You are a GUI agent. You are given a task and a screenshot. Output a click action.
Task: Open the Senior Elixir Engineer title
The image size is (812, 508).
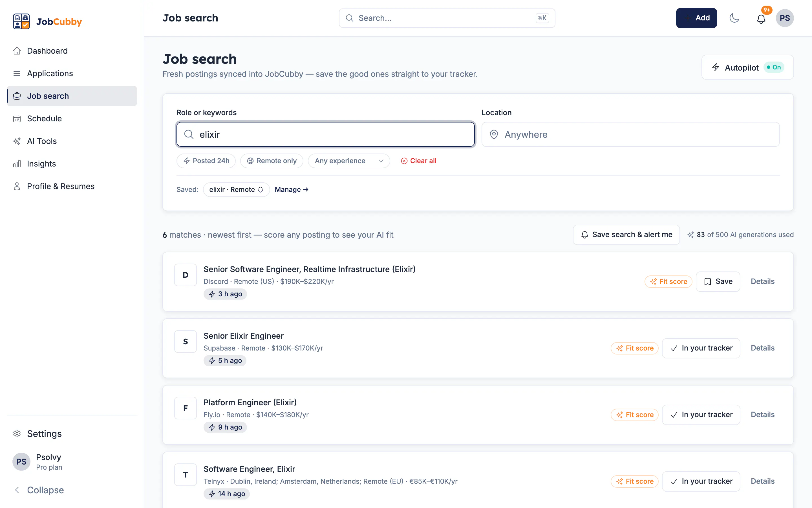(243, 336)
